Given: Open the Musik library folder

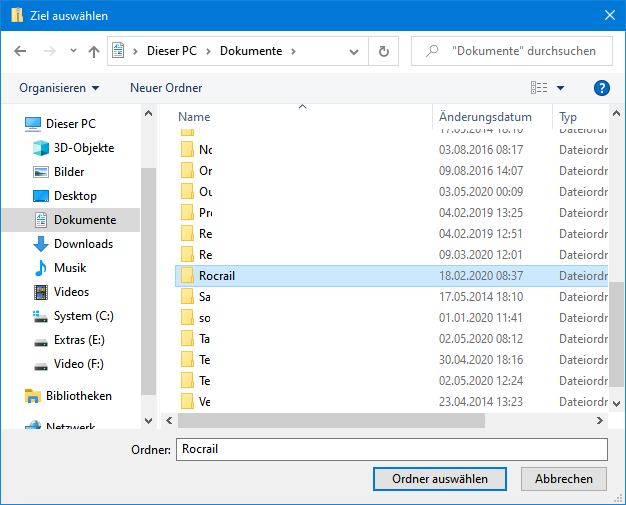Looking at the screenshot, I should tap(70, 268).
